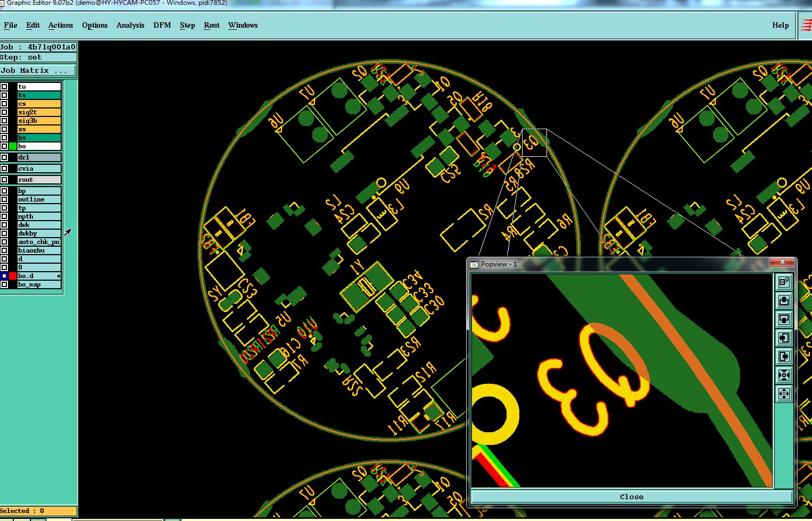This screenshot has height=521, width=812.
Task: Toggle the 'outline' layer checkbox
Action: click(4, 199)
